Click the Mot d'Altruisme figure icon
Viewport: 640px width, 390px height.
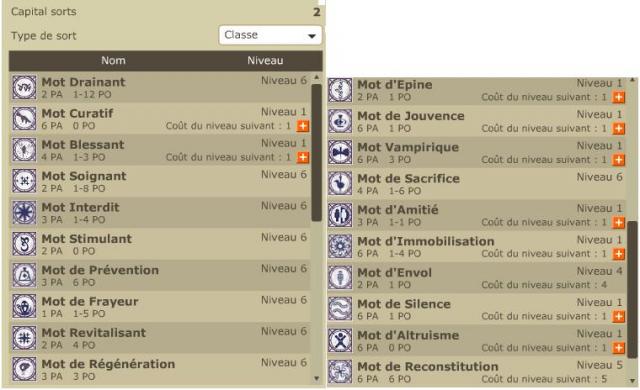tap(340, 340)
